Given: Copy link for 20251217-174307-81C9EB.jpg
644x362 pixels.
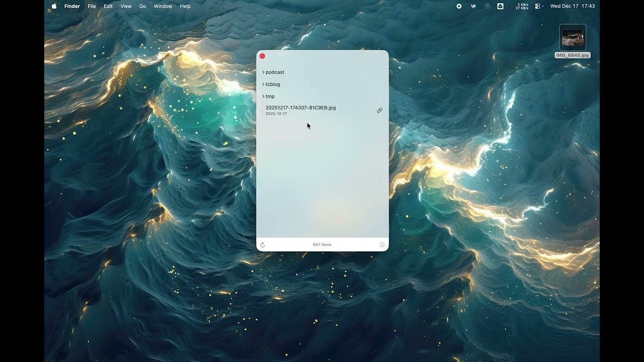Looking at the screenshot, I should pyautogui.click(x=379, y=110).
